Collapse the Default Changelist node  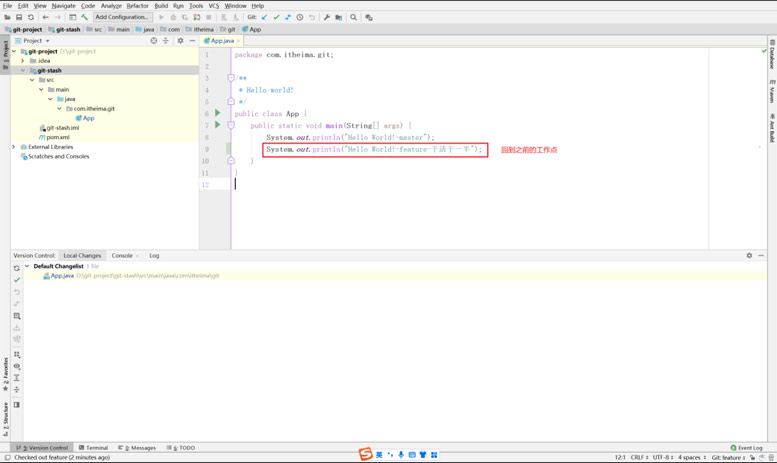[27, 266]
